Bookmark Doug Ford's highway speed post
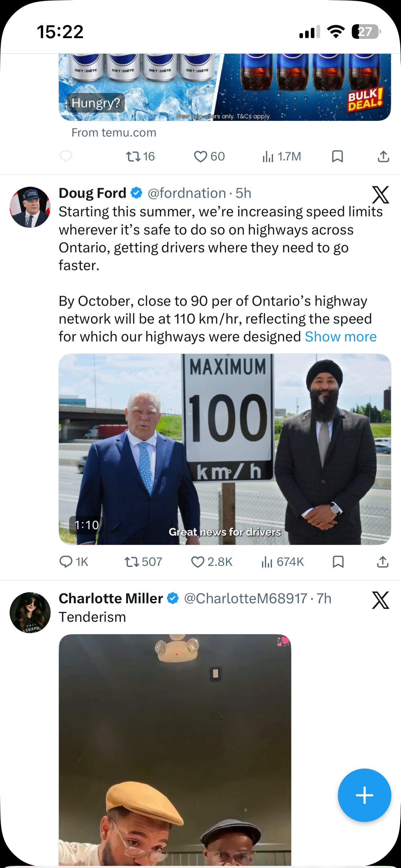Image resolution: width=401 pixels, height=868 pixels. pos(338,562)
